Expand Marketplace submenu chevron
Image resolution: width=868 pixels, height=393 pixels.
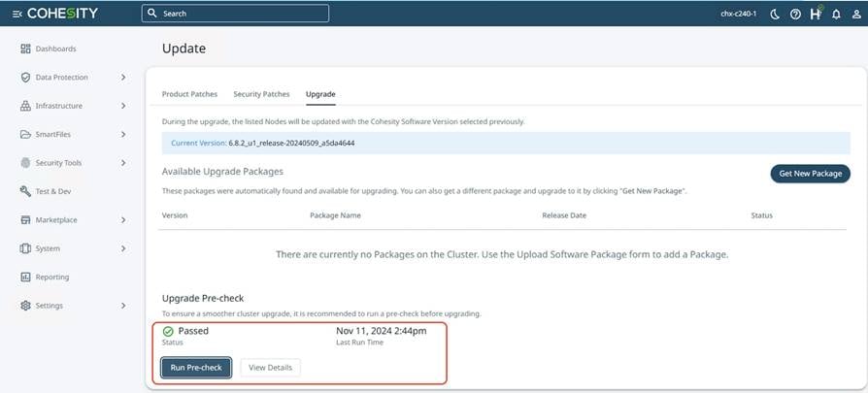tap(123, 219)
